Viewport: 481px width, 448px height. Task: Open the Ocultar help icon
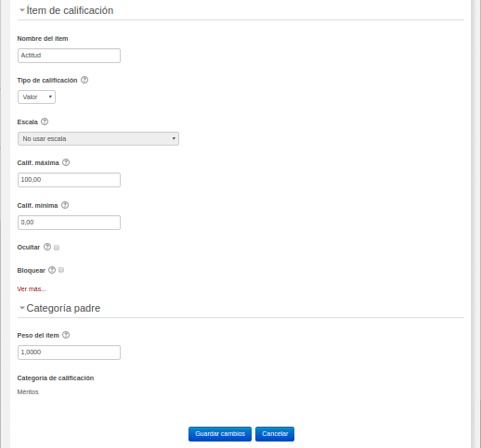[x=47, y=247]
